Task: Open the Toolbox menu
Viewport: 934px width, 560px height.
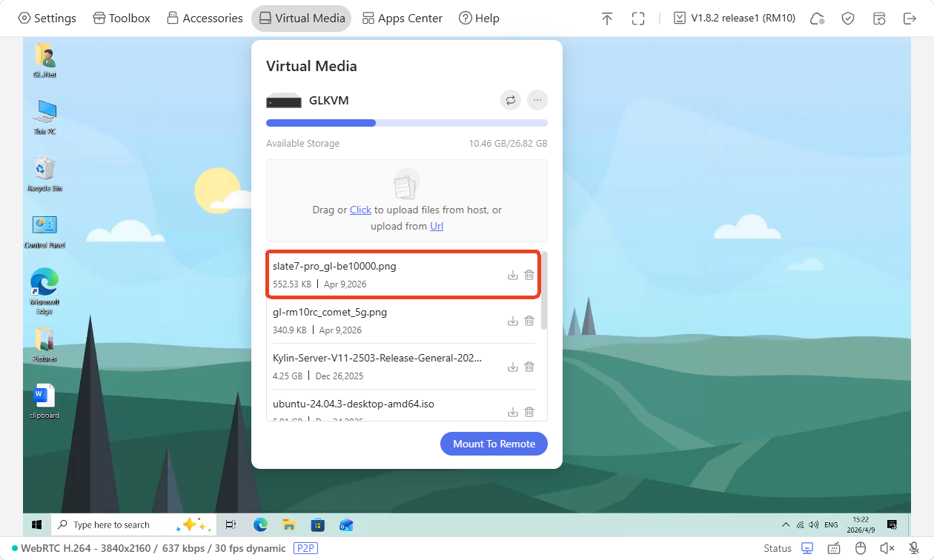Action: pyautogui.click(x=122, y=19)
